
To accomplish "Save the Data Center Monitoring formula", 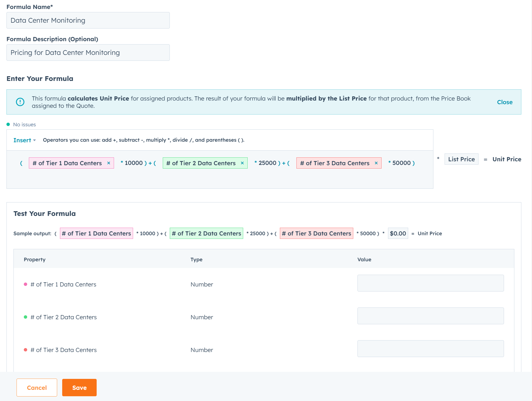I will [x=79, y=388].
